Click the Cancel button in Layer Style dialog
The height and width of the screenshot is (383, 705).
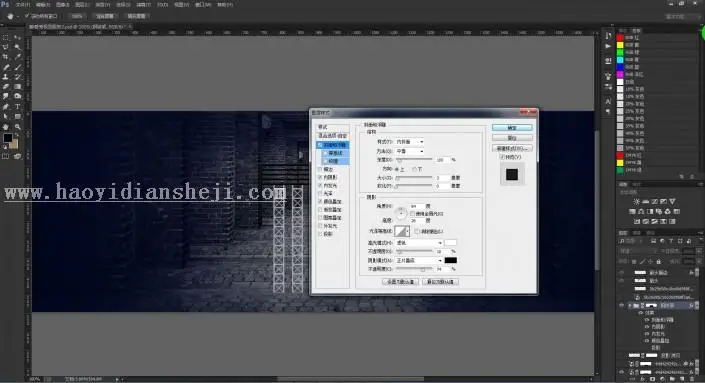click(512, 138)
